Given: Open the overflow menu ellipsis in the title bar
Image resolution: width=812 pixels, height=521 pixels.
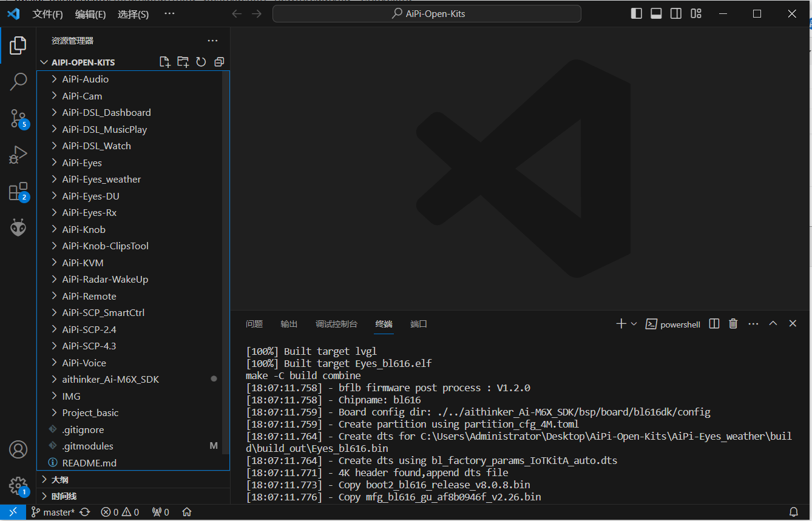Looking at the screenshot, I should tap(169, 13).
